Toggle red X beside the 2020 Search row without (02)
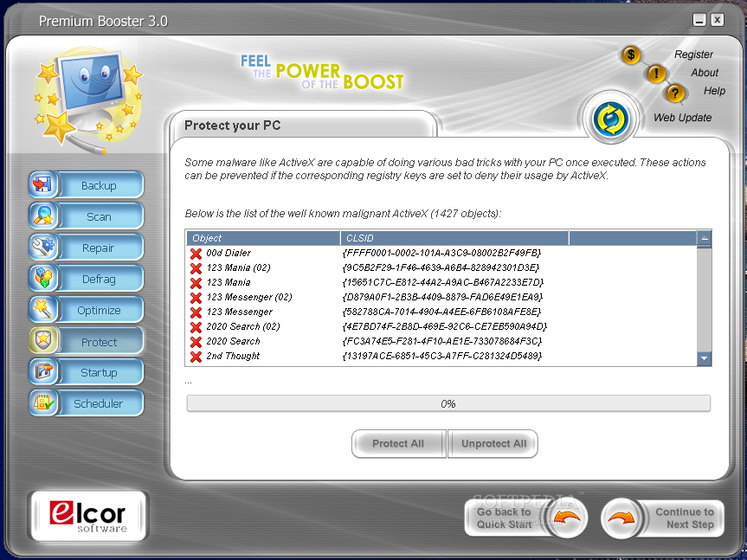 (196, 342)
